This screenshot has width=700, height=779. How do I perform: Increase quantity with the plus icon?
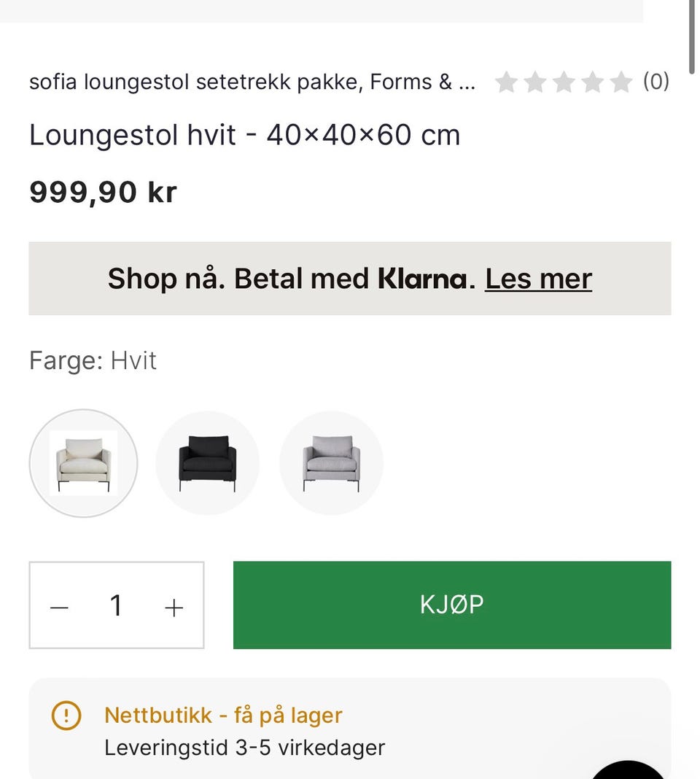(x=174, y=607)
